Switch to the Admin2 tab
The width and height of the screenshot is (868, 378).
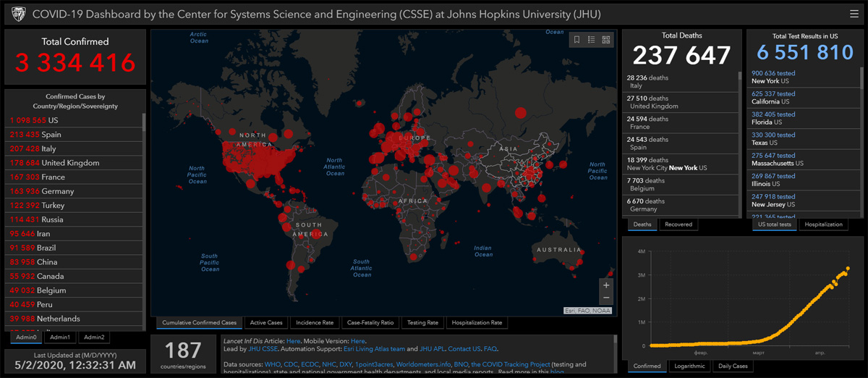click(94, 337)
